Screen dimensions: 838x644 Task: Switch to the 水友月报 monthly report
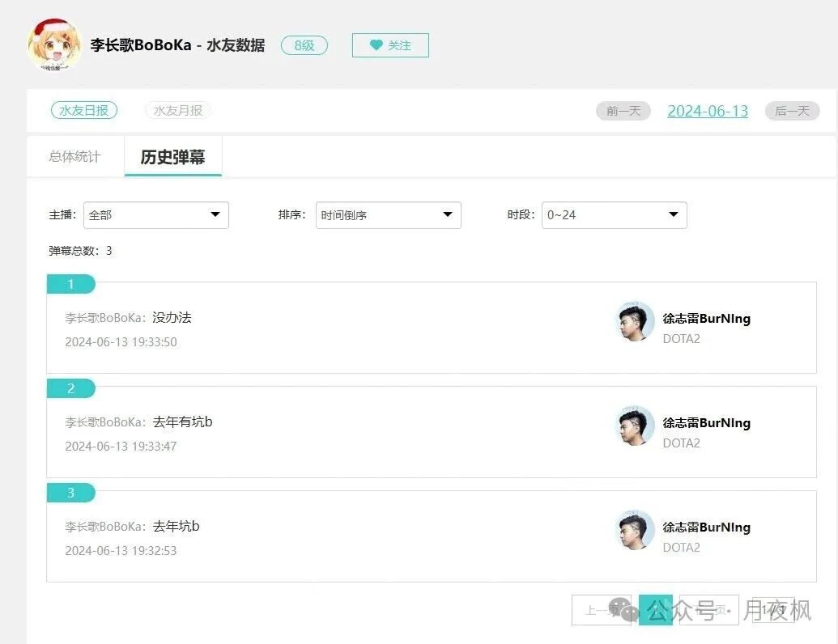[178, 111]
